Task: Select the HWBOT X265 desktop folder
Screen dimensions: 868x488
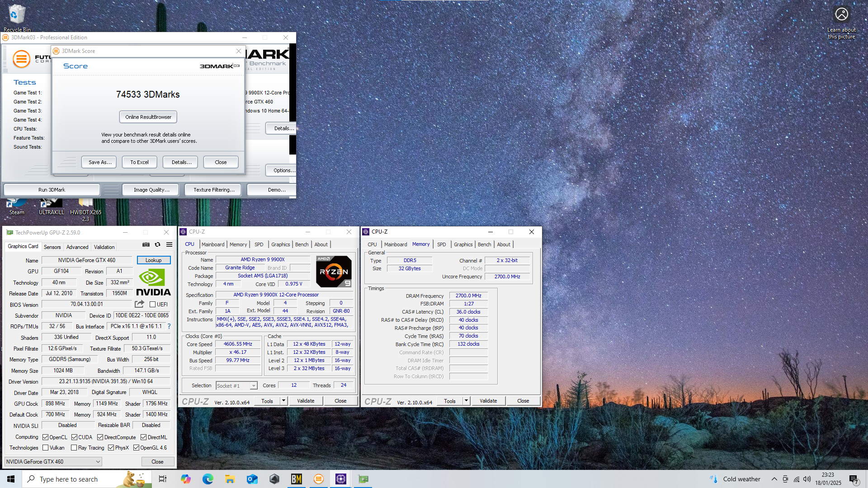Action: click(x=85, y=210)
